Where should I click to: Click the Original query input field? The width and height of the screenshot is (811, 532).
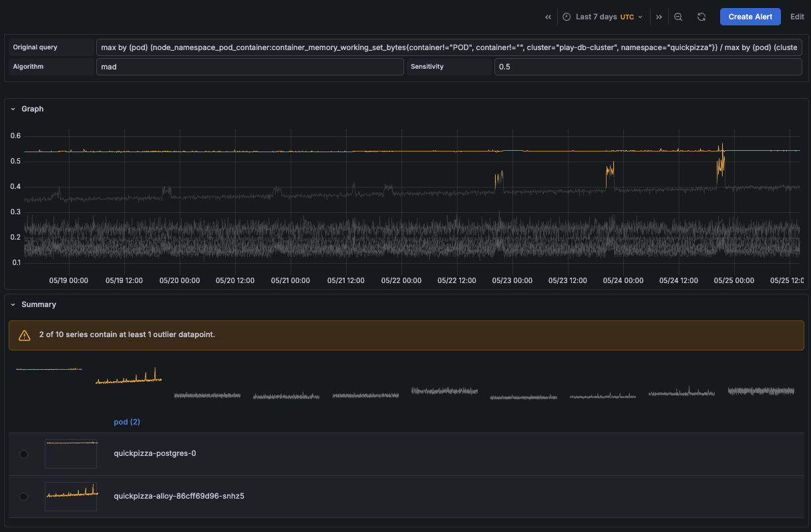(449, 47)
